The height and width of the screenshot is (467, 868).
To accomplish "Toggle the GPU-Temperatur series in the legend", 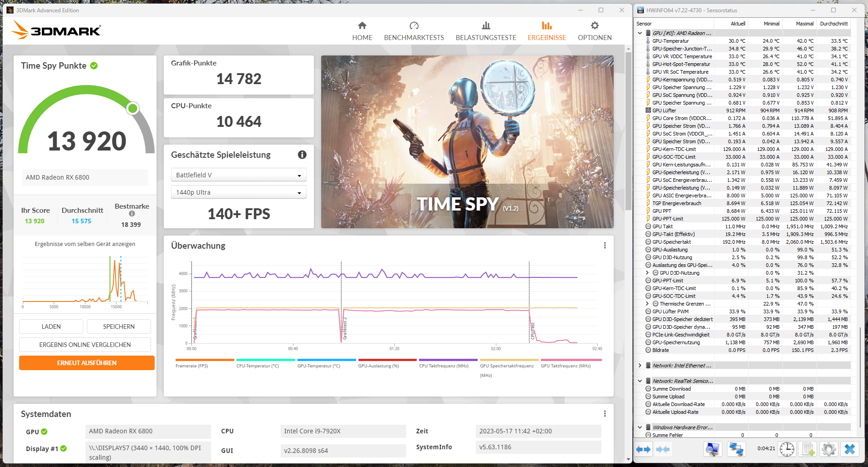I will click(327, 363).
